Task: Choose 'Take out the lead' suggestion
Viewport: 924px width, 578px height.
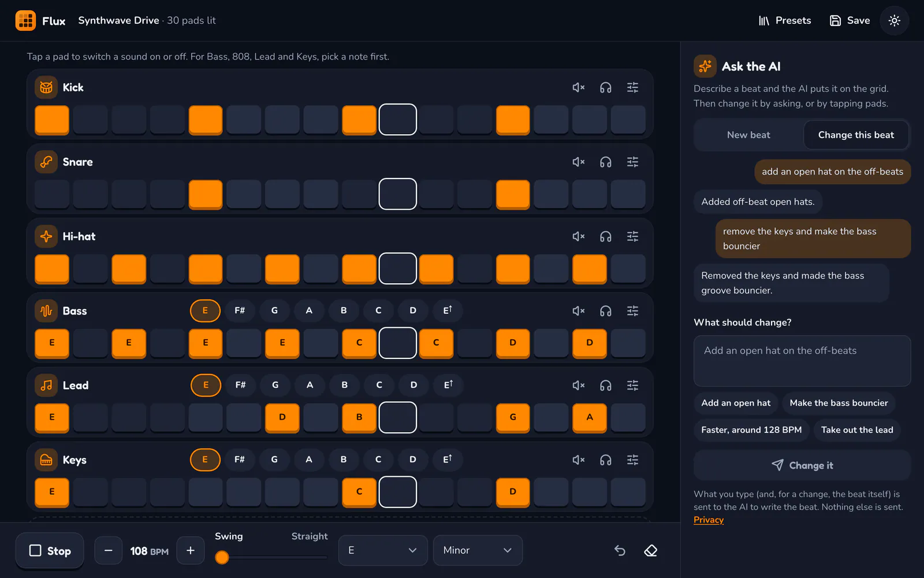Action: (857, 430)
